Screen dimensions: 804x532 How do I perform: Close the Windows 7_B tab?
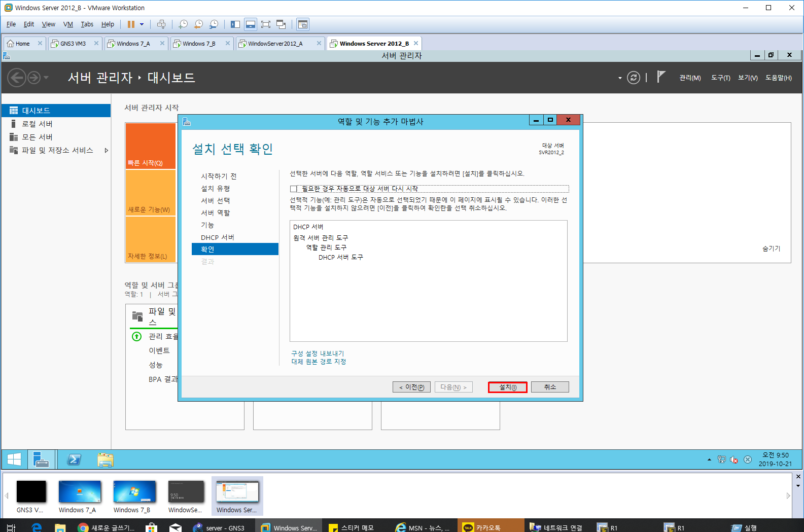point(228,44)
